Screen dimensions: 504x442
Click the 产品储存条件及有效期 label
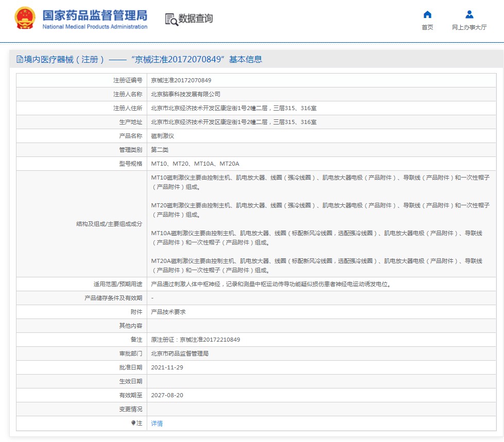[x=113, y=298]
